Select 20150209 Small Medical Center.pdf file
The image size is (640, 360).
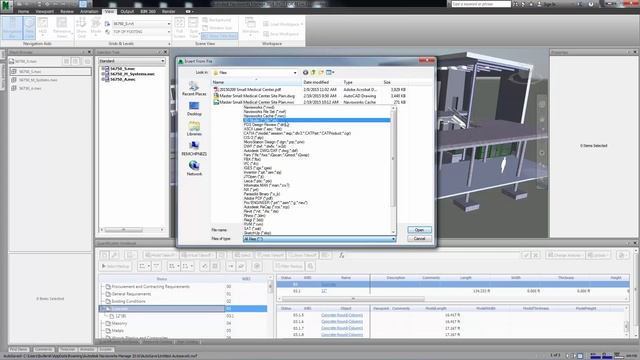click(x=250, y=89)
